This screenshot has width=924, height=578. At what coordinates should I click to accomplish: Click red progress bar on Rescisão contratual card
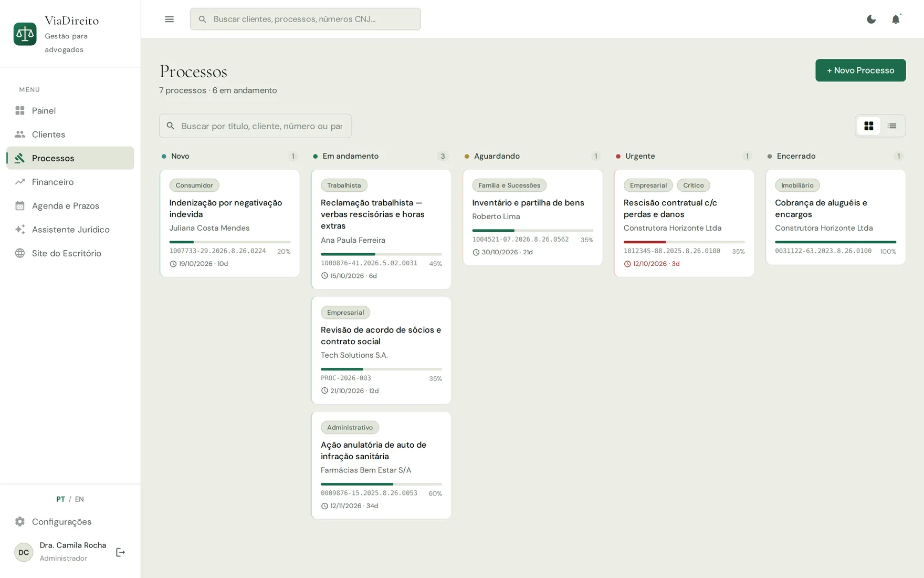tap(684, 242)
